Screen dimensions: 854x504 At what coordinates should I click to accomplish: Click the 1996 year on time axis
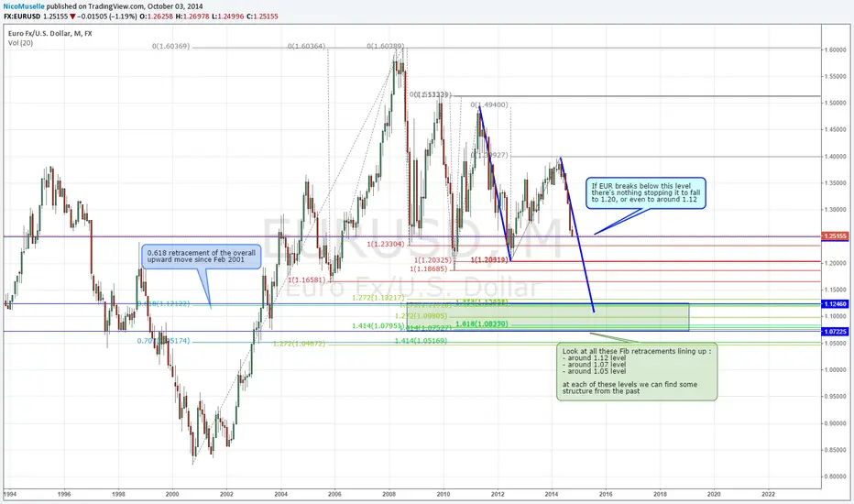coord(64,494)
